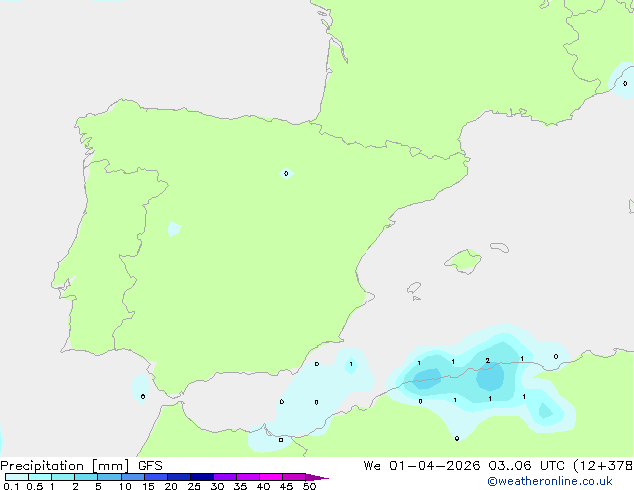Click the forecast date 'We 01-04-2026 03..06 UTC'
This screenshot has width=634, height=490.
tap(464, 466)
